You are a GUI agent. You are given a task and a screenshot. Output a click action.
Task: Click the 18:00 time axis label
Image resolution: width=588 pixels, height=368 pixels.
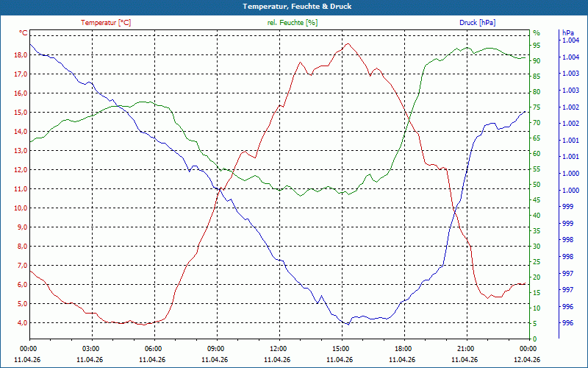point(403,349)
